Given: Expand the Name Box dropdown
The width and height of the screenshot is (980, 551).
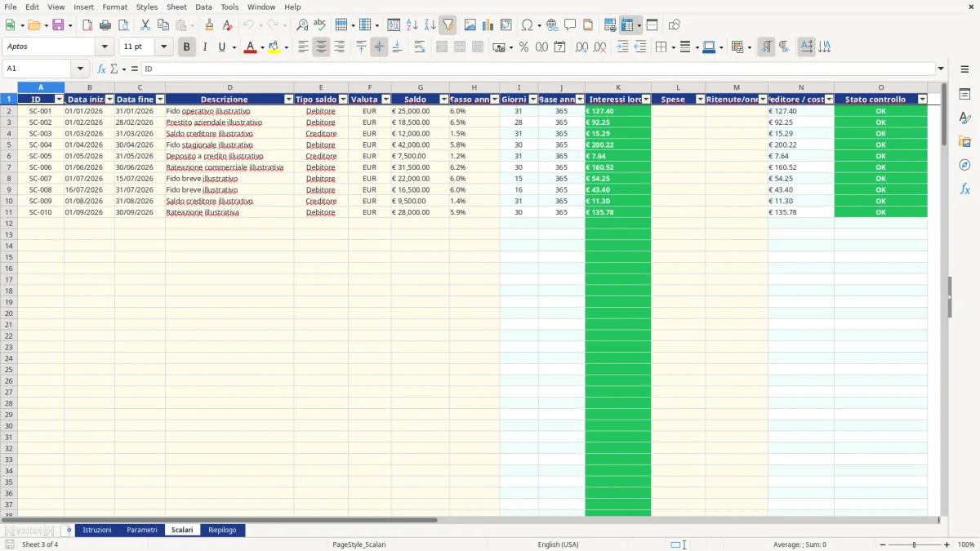Looking at the screenshot, I should pos(80,69).
